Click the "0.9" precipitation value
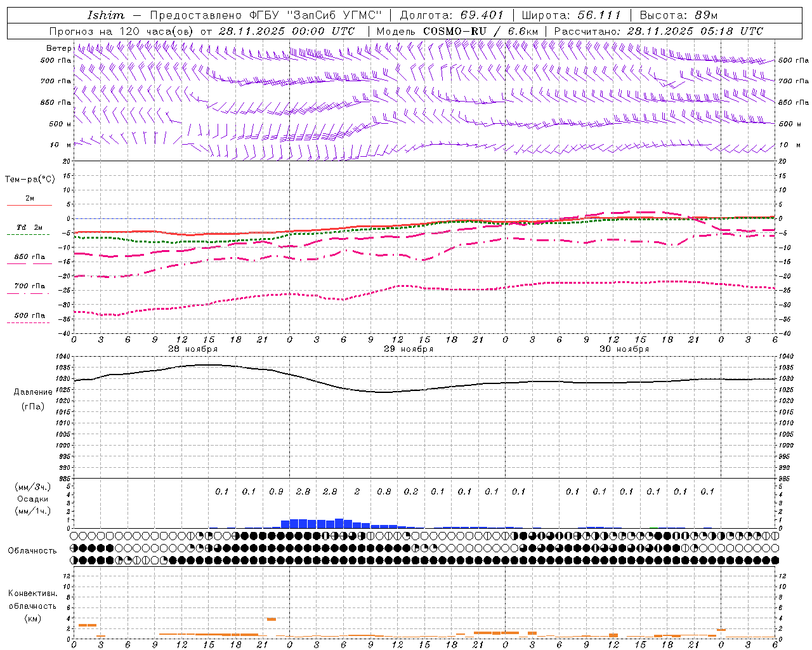The image size is (812, 650). coord(276,491)
